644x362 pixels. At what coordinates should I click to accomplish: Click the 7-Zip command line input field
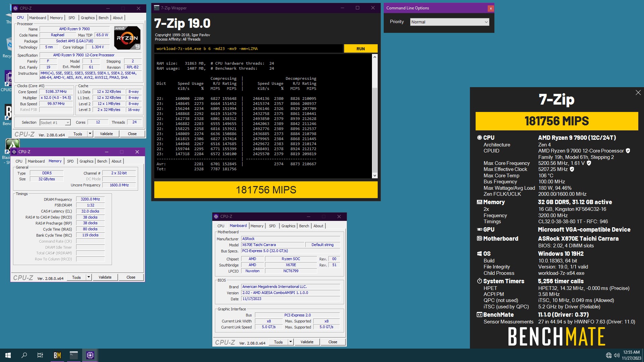249,49
